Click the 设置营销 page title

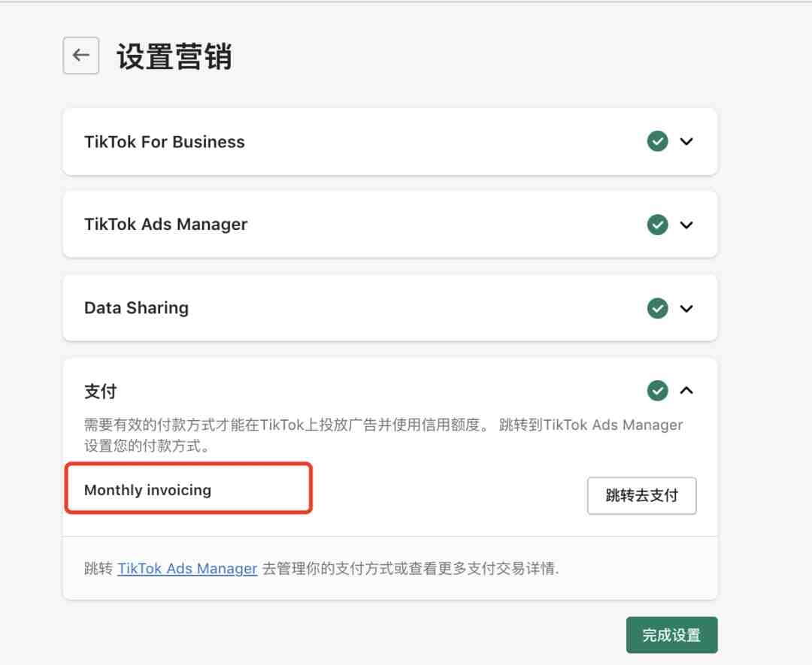(174, 56)
